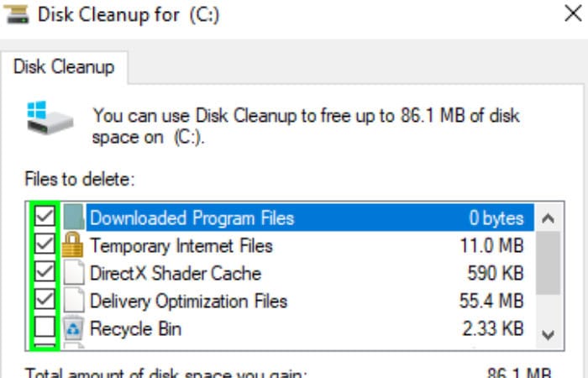Click the Windows drive icon beside description

pos(50,118)
